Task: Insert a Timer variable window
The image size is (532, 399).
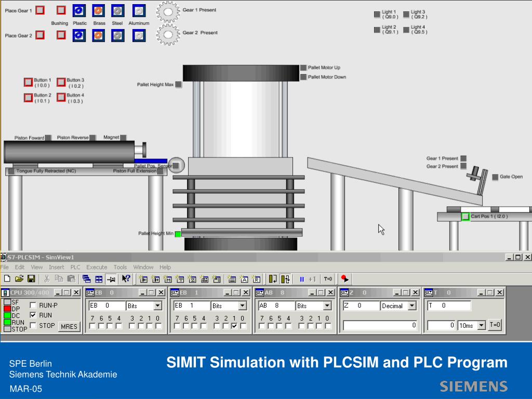Action: 180,279
